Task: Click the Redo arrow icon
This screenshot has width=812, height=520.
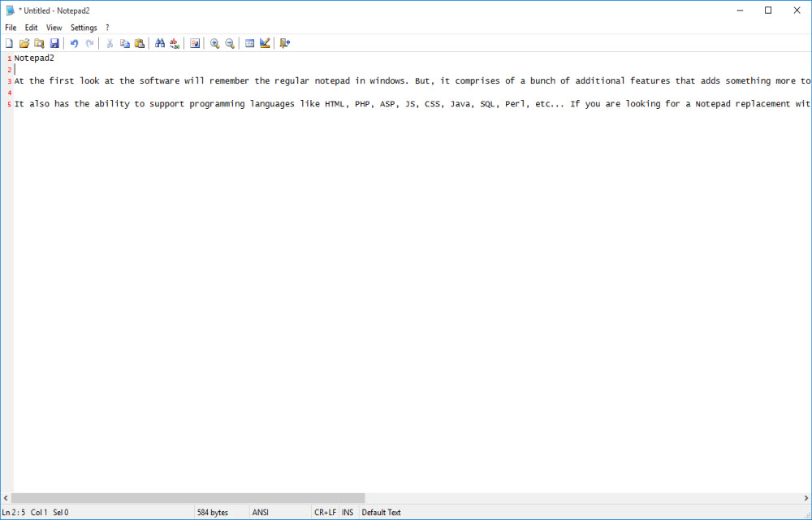Action: [89, 44]
